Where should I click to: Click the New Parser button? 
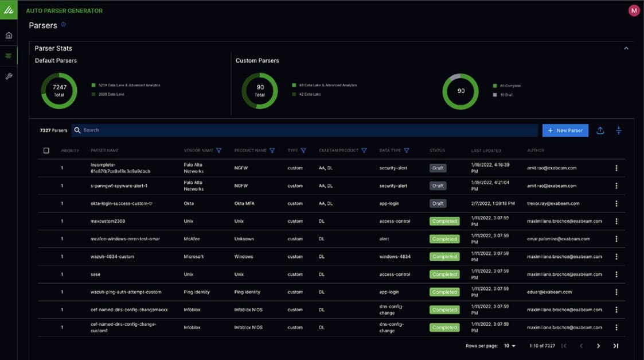pyautogui.click(x=565, y=130)
